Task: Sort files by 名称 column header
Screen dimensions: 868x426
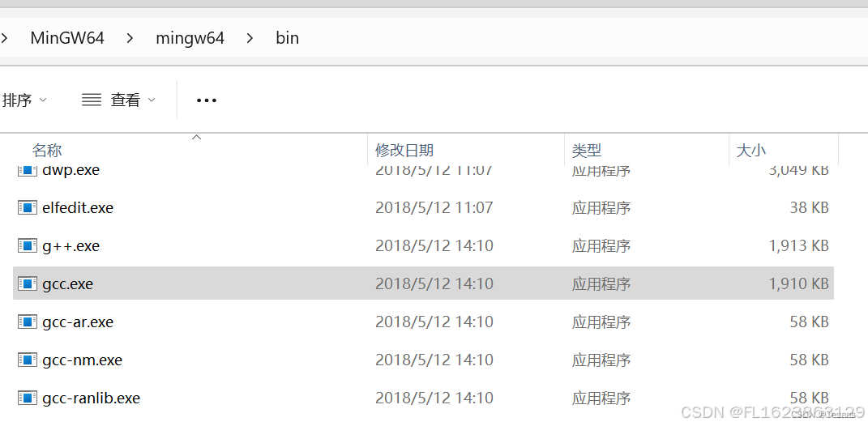Action: point(47,150)
